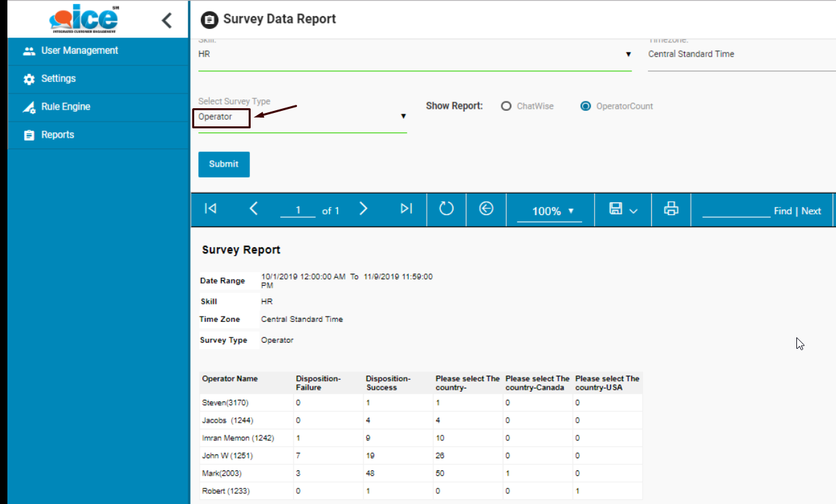
Task: Go to first page of report
Action: click(210, 209)
